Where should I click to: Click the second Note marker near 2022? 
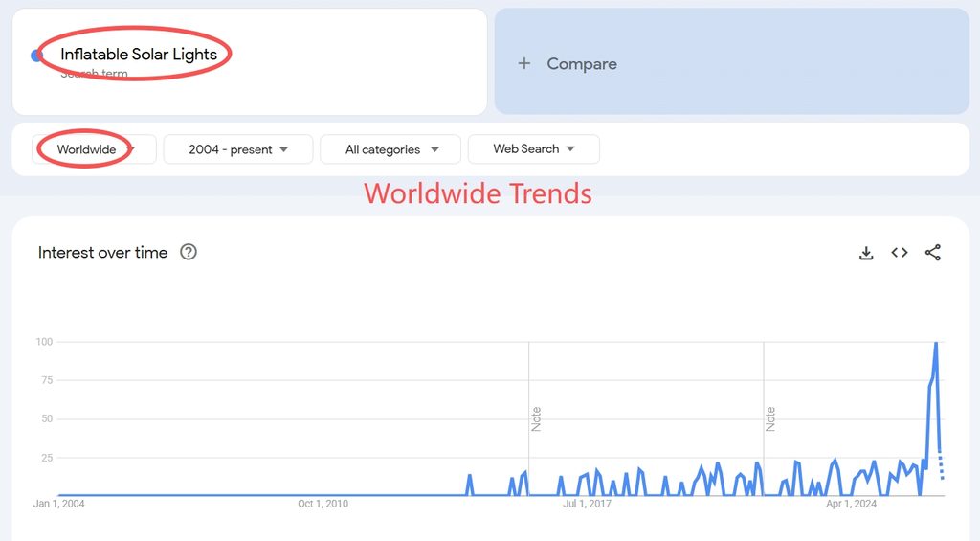pyautogui.click(x=770, y=418)
